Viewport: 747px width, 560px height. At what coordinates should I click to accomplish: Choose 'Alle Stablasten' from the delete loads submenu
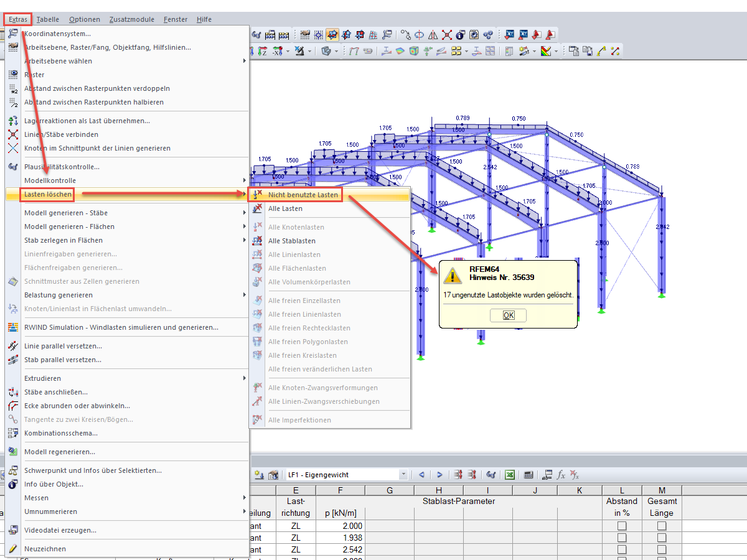[x=291, y=241]
